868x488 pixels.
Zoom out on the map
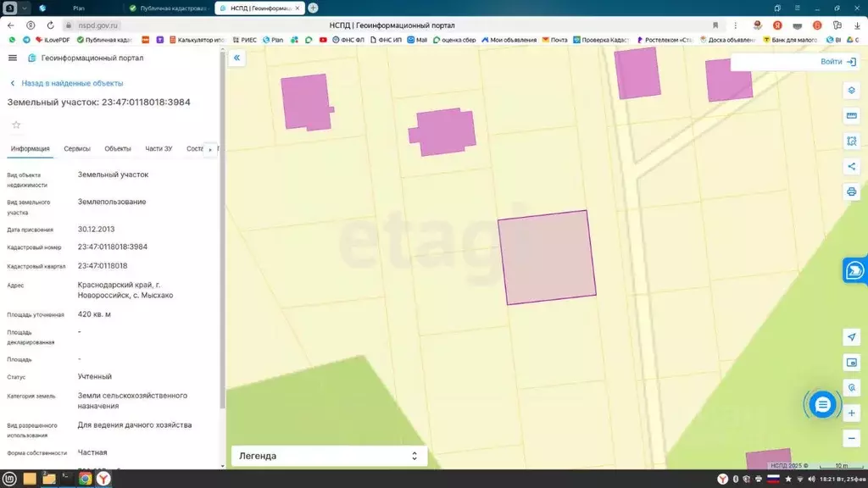pyautogui.click(x=852, y=438)
